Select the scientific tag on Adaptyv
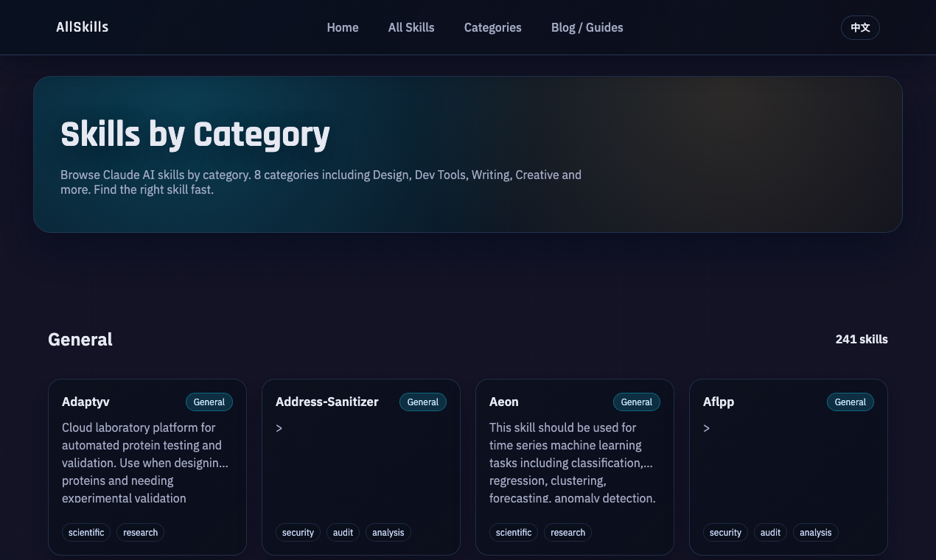Image resolution: width=936 pixels, height=560 pixels. pyautogui.click(x=86, y=532)
